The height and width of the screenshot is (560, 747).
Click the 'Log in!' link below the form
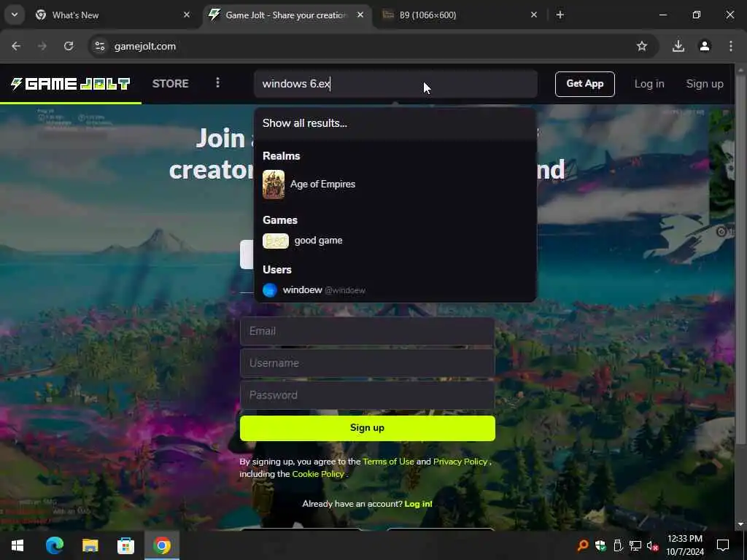tap(418, 504)
